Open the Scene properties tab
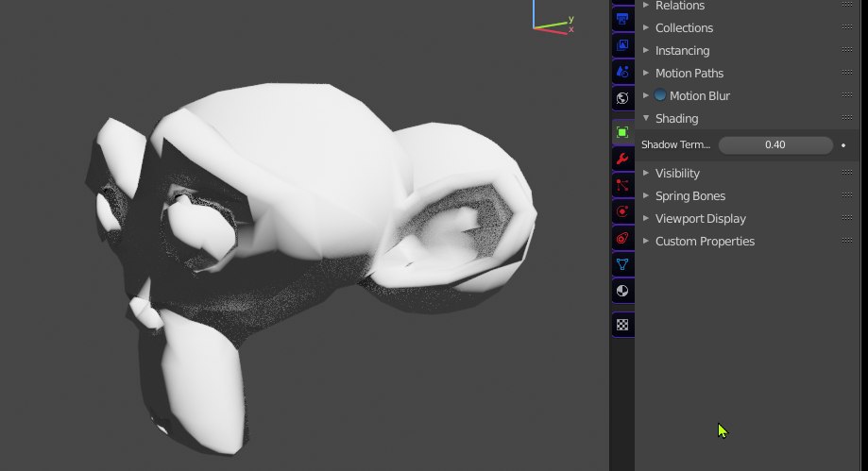 pyautogui.click(x=622, y=72)
